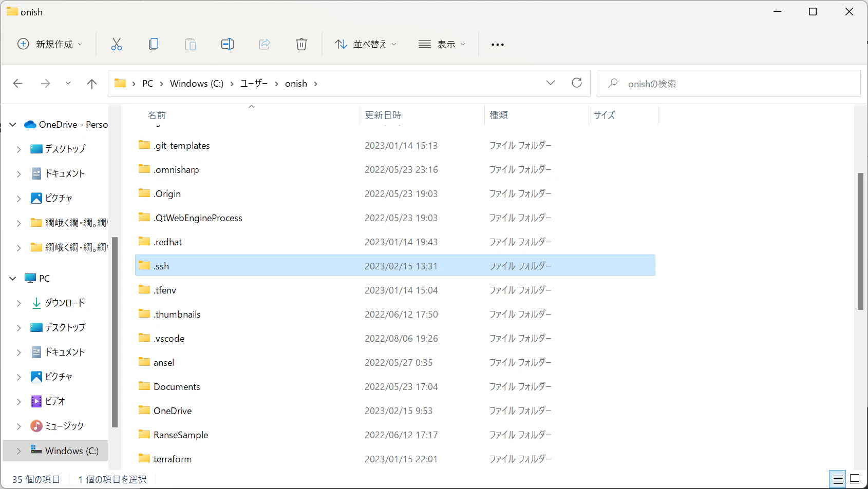Screen dimensions: 868x489
Task: Select the .QtWebEngineProcess folder
Action: (x=395, y=218)
